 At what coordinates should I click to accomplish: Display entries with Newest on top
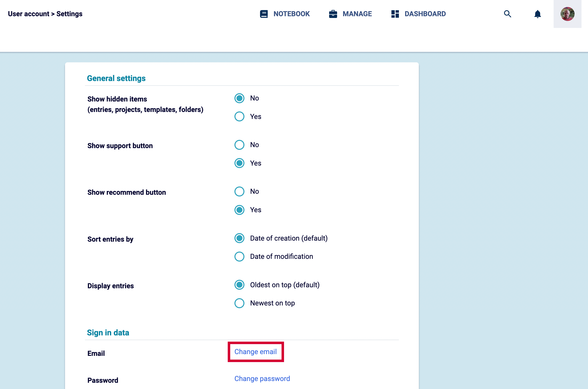(x=239, y=303)
